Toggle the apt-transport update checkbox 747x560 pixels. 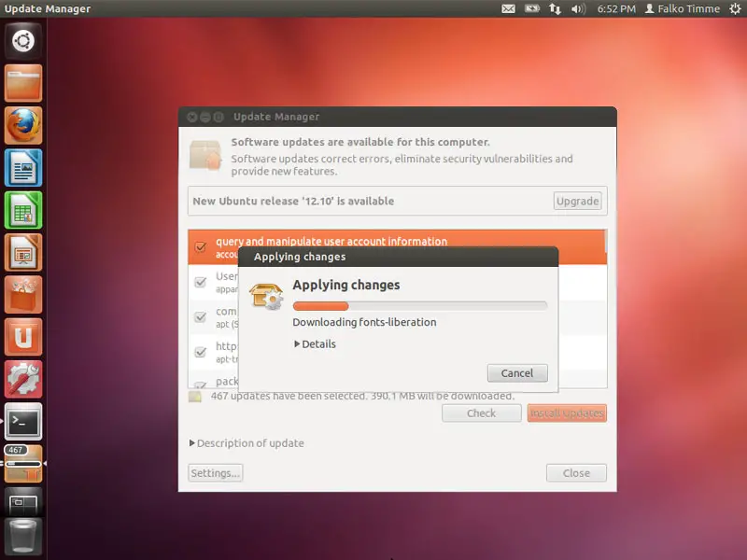(x=201, y=352)
